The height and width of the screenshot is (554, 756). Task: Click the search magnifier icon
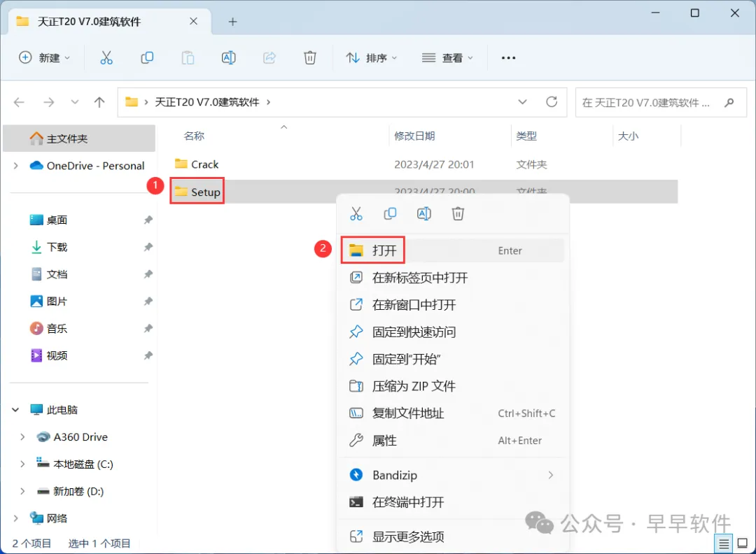[x=729, y=102]
